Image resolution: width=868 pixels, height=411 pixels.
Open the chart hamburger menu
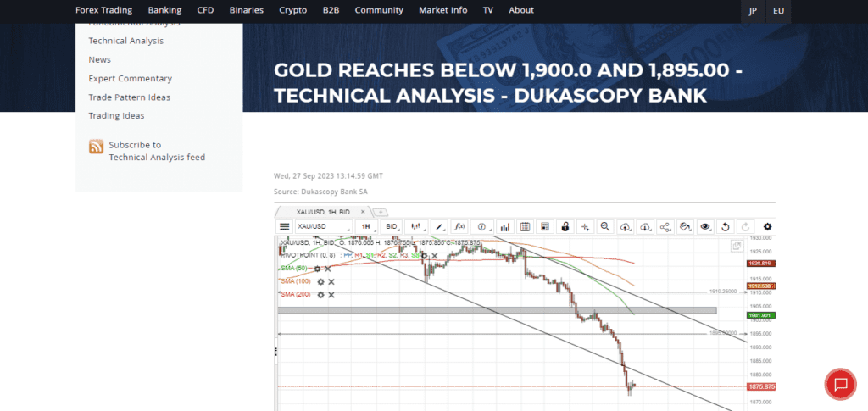pos(285,227)
